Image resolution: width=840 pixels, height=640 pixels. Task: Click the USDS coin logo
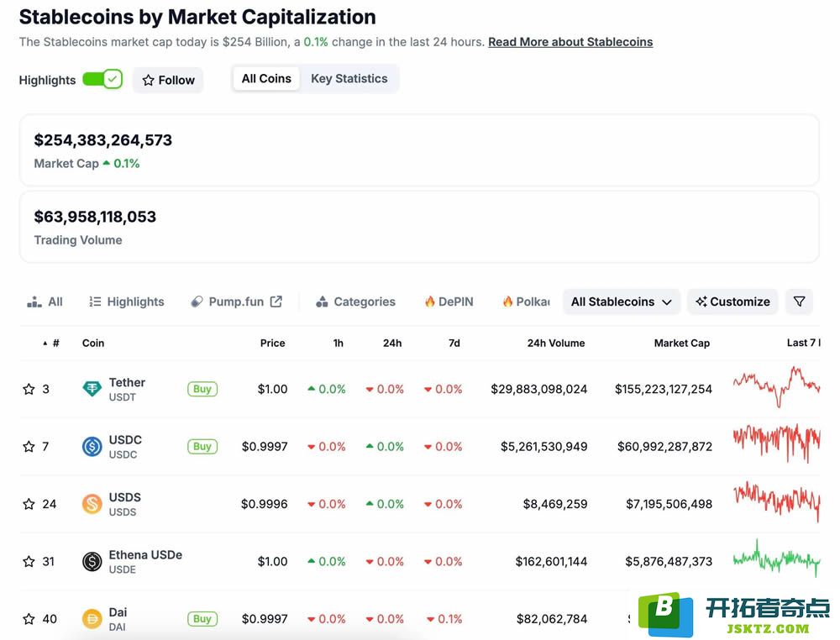pyautogui.click(x=92, y=504)
